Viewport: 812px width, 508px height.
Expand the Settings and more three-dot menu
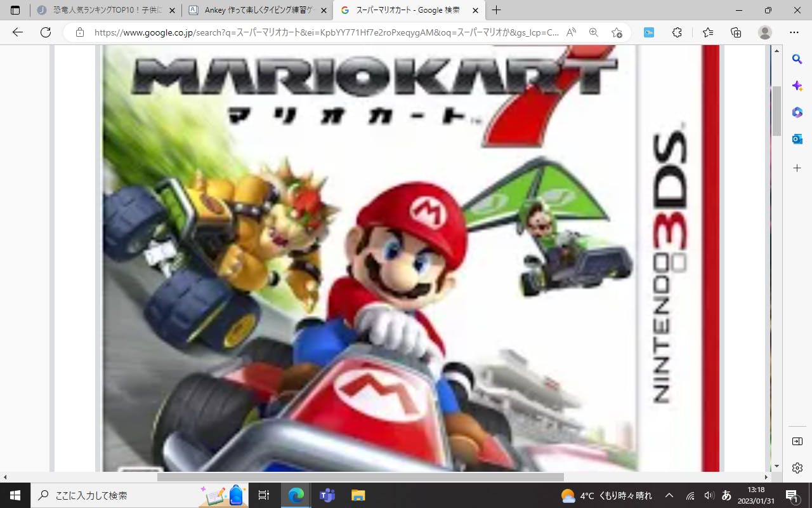[794, 32]
